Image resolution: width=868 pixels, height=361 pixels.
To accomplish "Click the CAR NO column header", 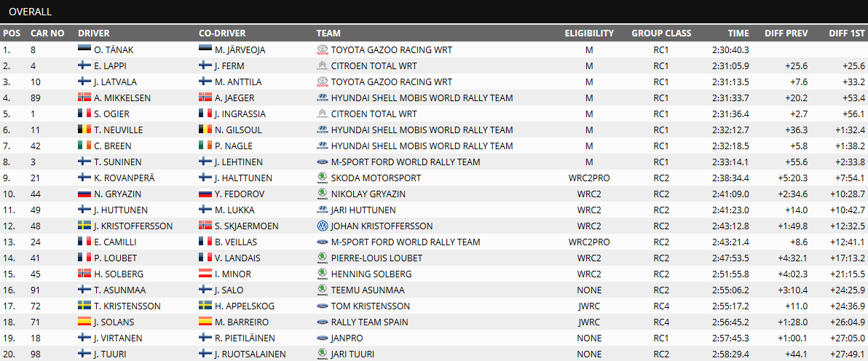I will pos(47,33).
